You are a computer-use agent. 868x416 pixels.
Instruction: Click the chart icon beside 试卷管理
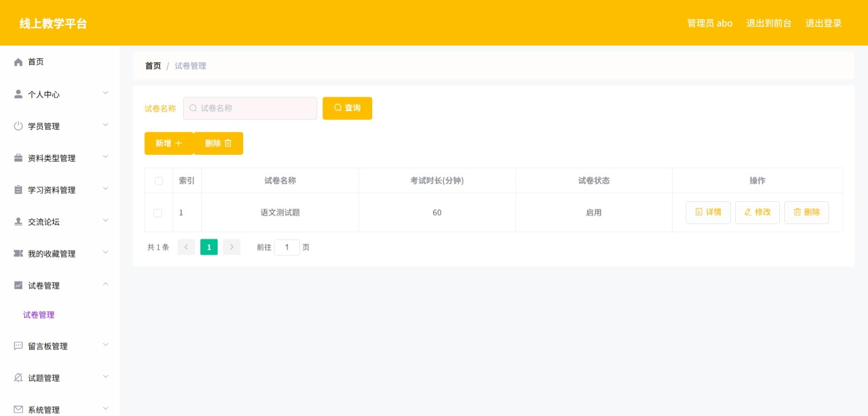coord(18,285)
